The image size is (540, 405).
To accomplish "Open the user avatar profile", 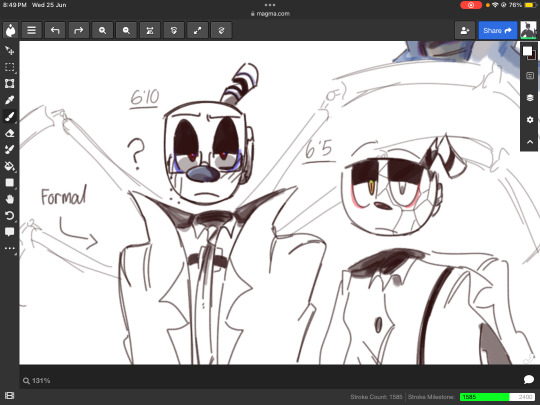I will [528, 30].
